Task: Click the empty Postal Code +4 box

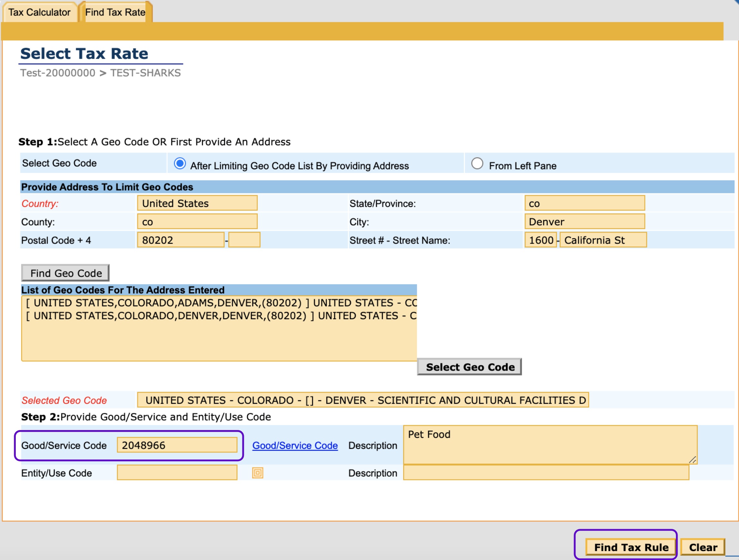Action: [244, 240]
